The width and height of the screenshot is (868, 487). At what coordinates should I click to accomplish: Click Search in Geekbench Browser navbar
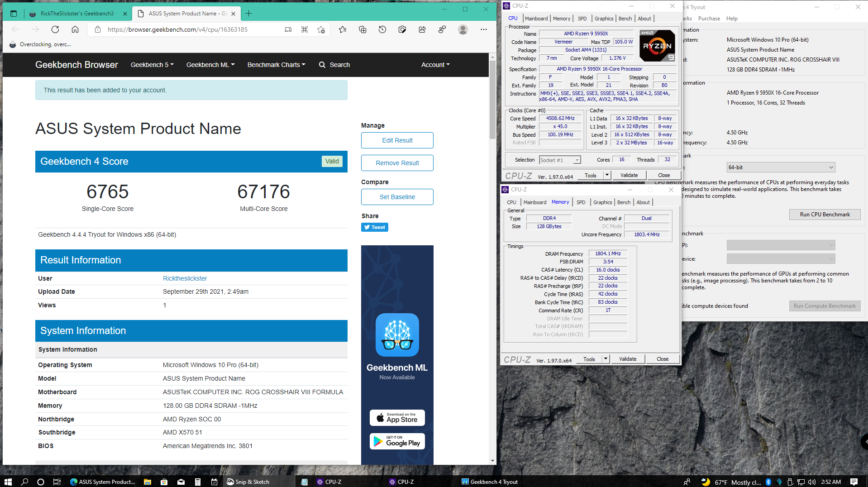pos(334,65)
